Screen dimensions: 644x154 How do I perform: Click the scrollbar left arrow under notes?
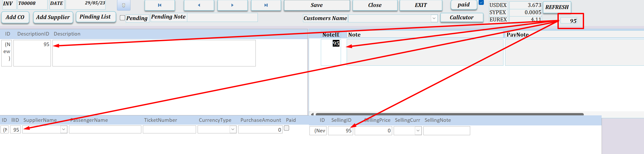point(312,114)
